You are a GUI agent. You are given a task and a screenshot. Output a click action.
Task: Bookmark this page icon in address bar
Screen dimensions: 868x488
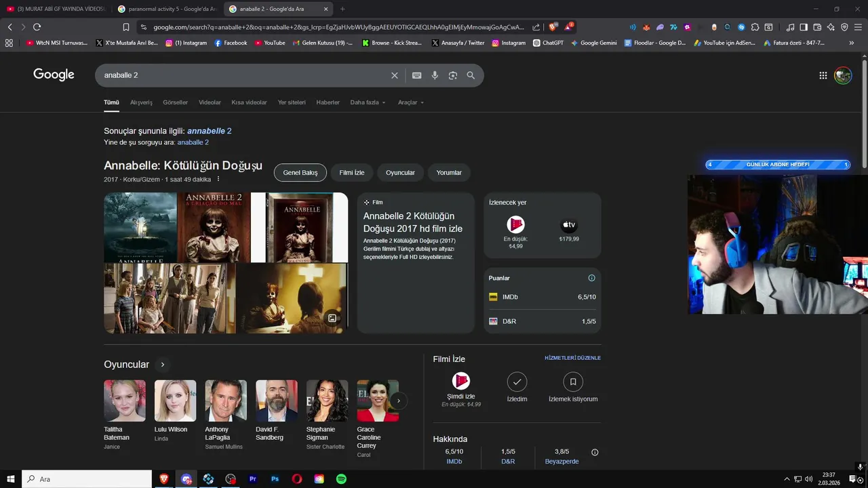tap(126, 27)
